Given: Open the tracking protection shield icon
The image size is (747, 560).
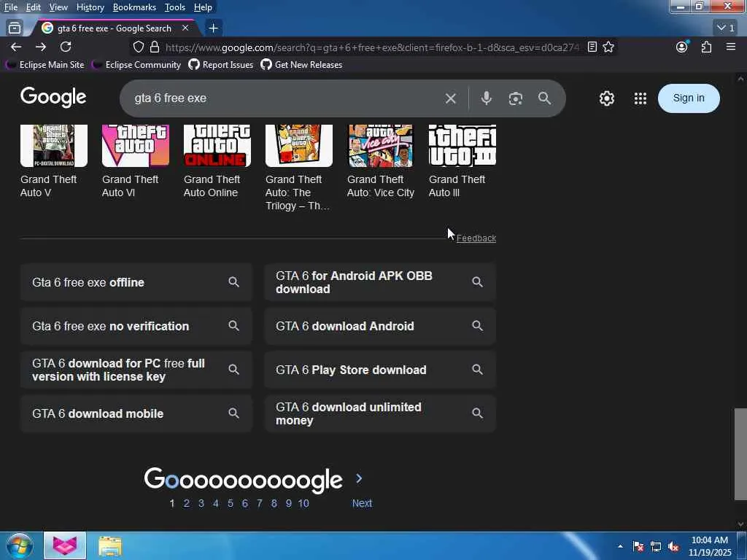Looking at the screenshot, I should pyautogui.click(x=138, y=47).
